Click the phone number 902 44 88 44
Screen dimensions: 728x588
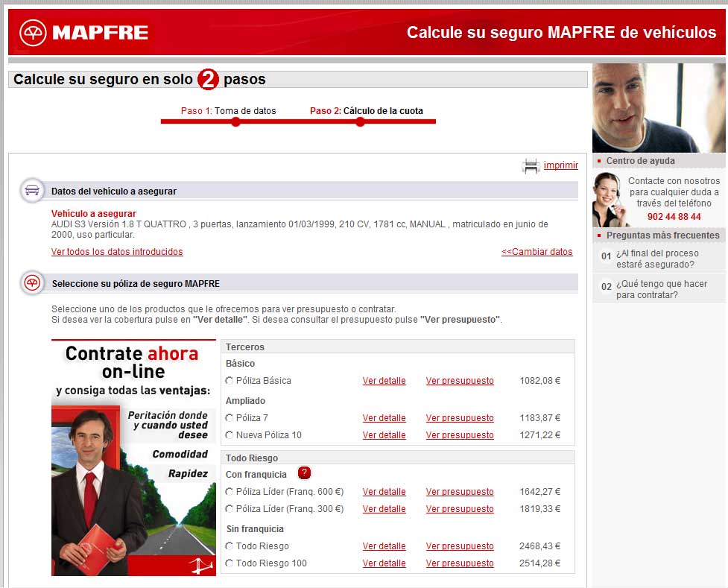(674, 217)
